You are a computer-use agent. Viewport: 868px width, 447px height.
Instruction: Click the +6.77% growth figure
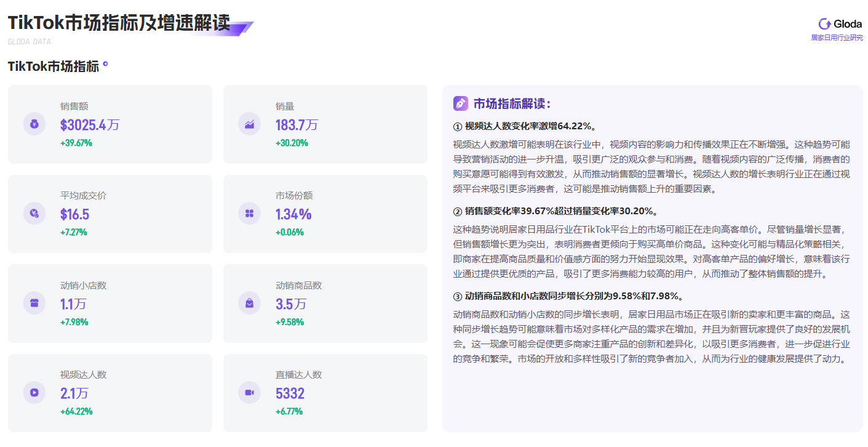[x=289, y=411]
